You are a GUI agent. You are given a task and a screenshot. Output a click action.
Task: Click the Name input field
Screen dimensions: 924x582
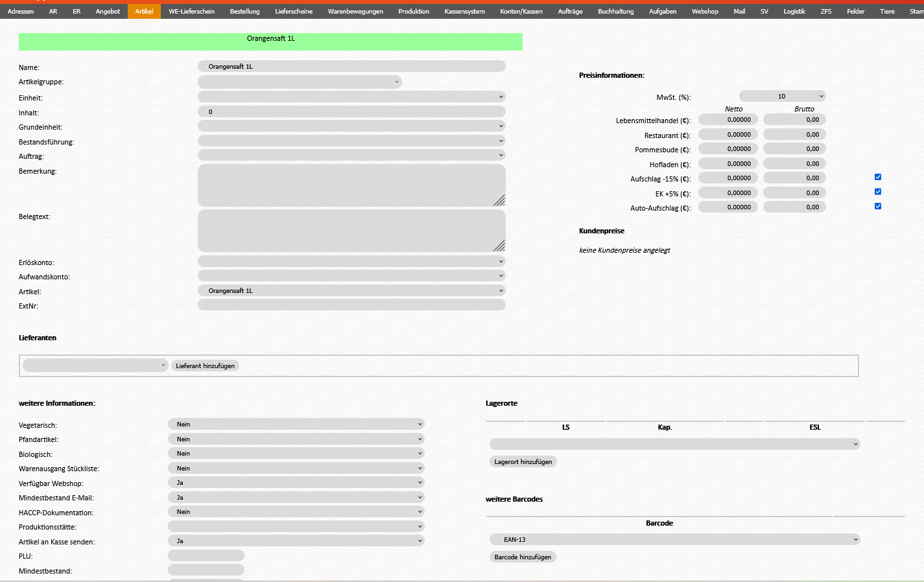(x=351, y=67)
